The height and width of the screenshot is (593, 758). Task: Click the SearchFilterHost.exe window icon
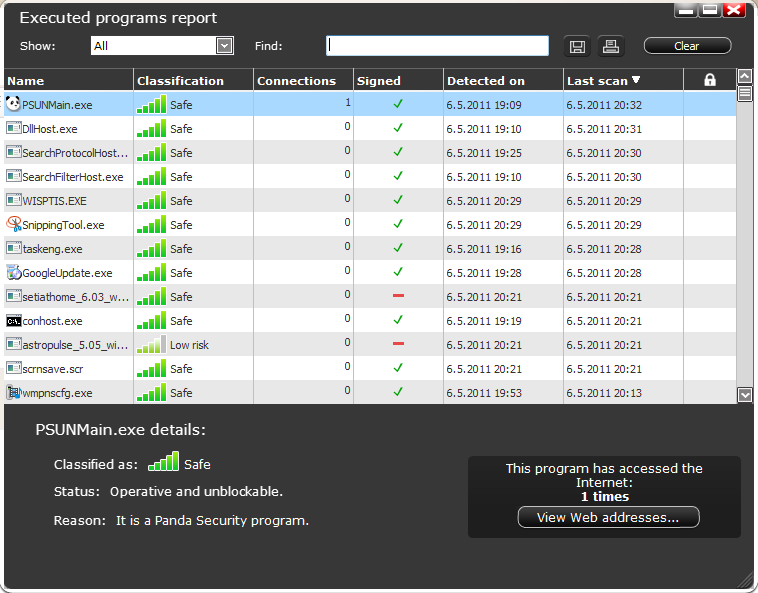[14, 176]
